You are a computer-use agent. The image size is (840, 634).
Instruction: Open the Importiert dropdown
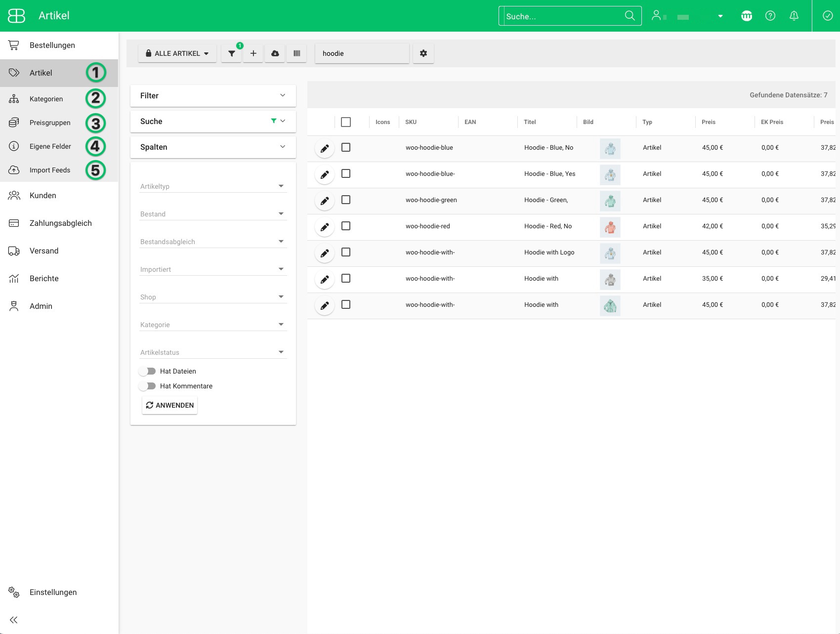tap(213, 269)
